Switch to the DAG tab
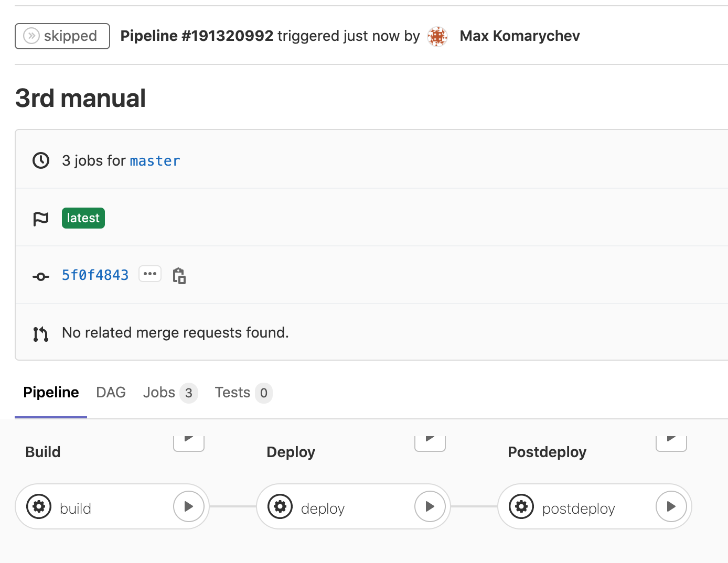Screen dimensions: 728x563 click(x=111, y=393)
